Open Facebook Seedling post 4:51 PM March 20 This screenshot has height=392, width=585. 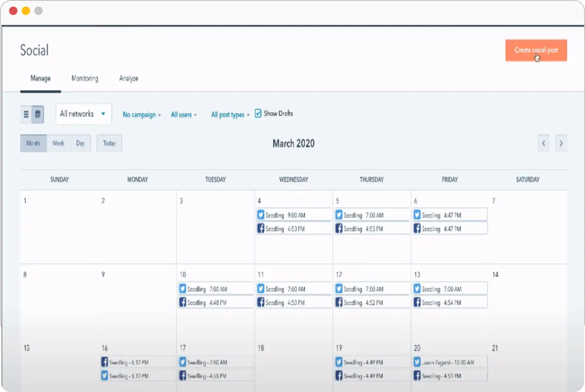[450, 376]
